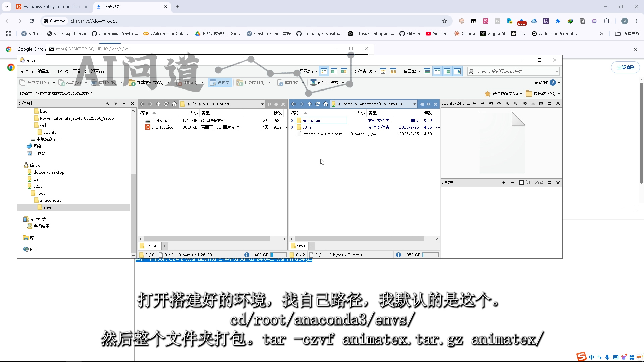This screenshot has width=644, height=362.
Task: Refresh the ubuntu folder pane
Action: point(166,104)
